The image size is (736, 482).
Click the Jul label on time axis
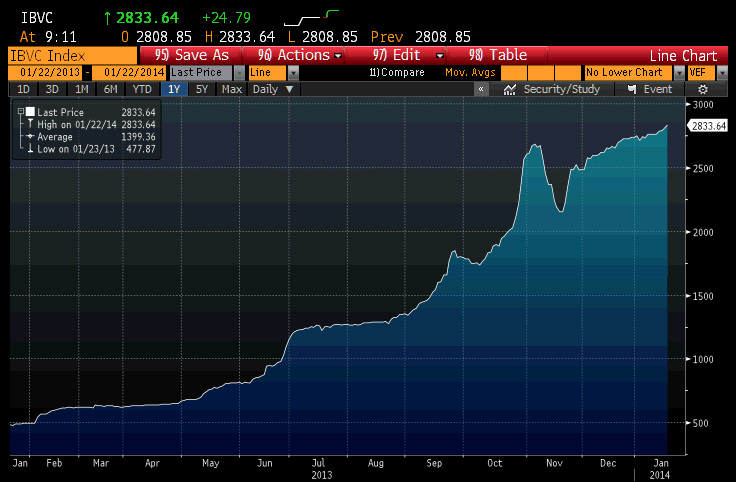318,463
